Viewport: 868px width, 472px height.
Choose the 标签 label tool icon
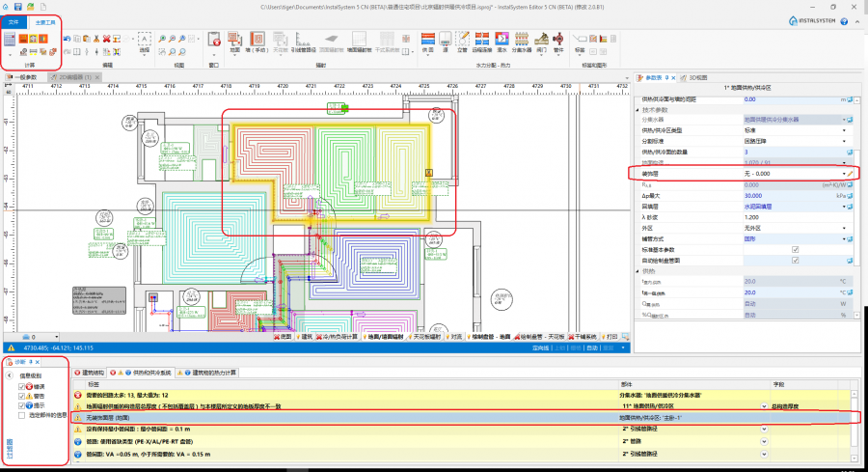click(x=580, y=40)
